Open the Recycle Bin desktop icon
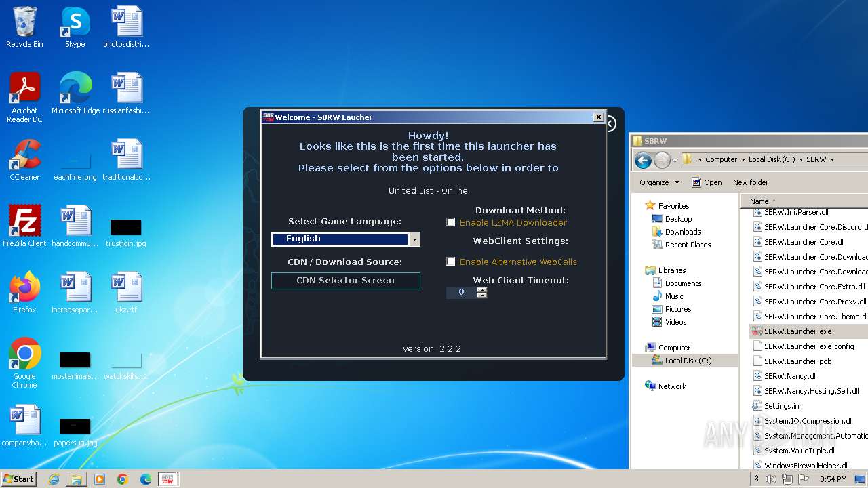868x488 pixels. click(24, 27)
